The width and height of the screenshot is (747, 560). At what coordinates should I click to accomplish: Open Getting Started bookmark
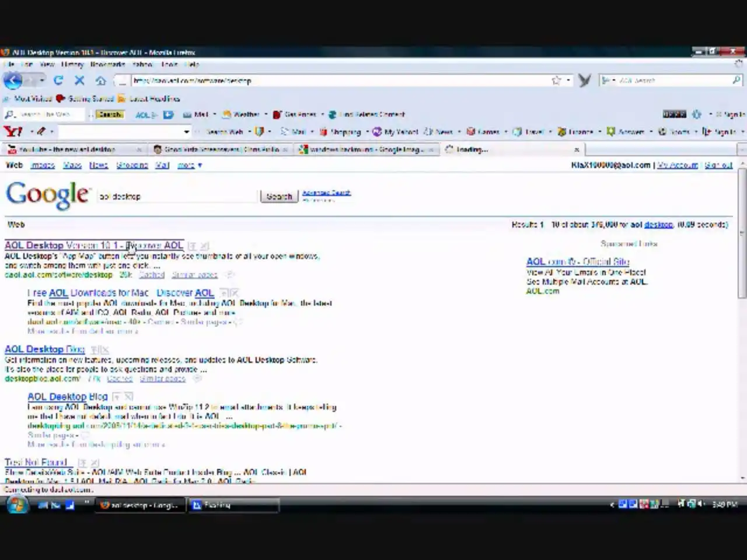click(85, 99)
